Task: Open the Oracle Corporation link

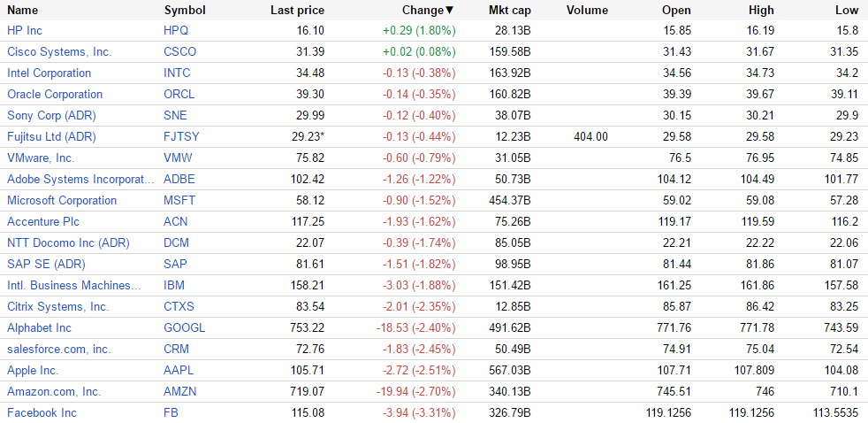Action: (x=55, y=94)
